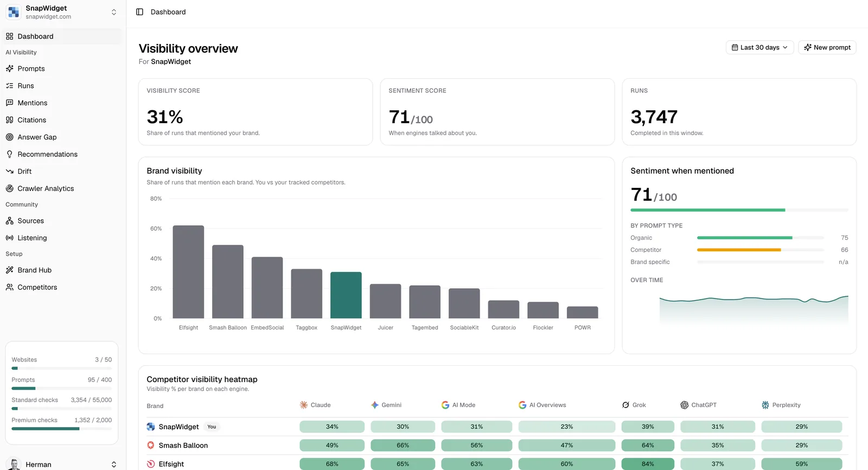Click the Crawler Analytics radar icon
This screenshot has height=470, width=868.
(x=9, y=188)
